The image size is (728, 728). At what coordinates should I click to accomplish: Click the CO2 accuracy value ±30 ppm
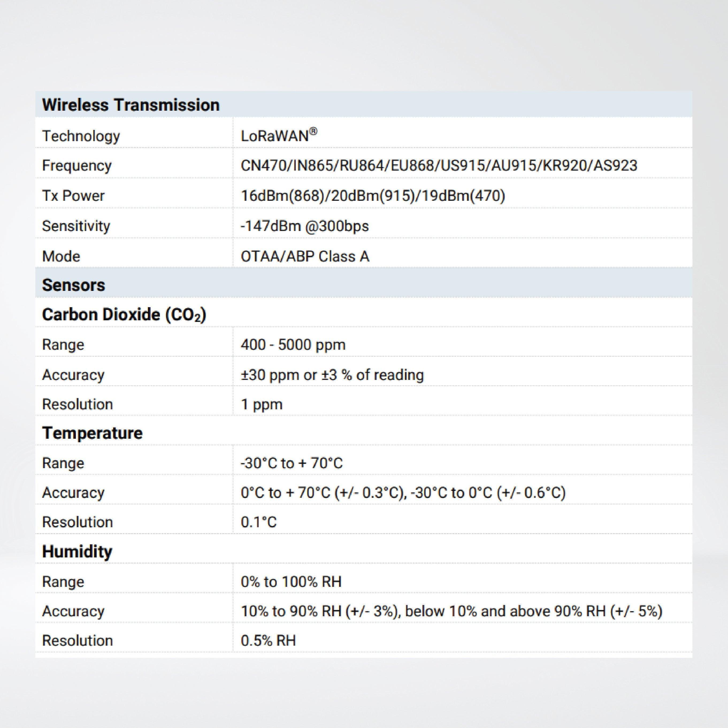(x=332, y=374)
